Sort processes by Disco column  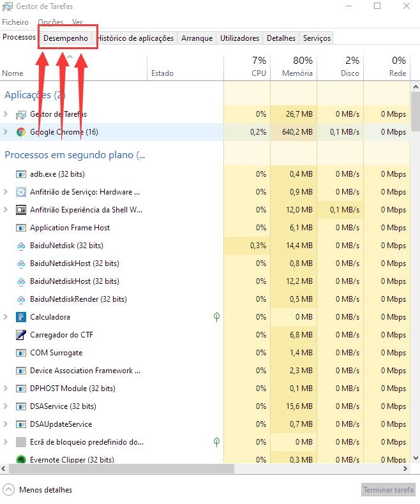340,68
